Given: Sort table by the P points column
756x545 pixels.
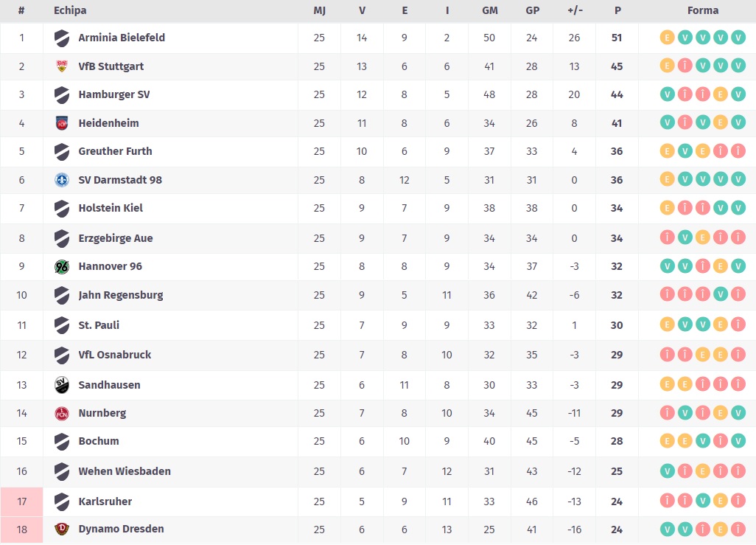Looking at the screenshot, I should tap(617, 11).
